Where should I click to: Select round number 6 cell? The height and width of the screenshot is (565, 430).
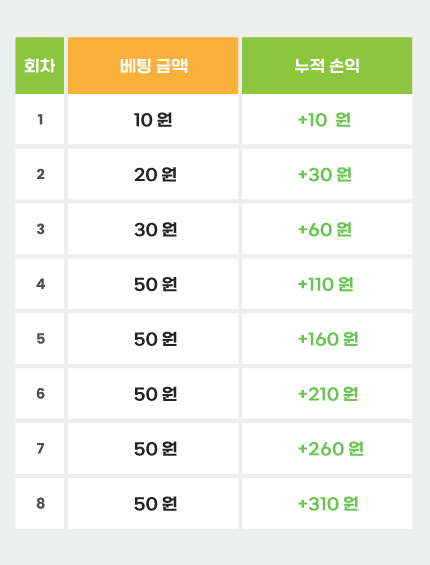[40, 393]
